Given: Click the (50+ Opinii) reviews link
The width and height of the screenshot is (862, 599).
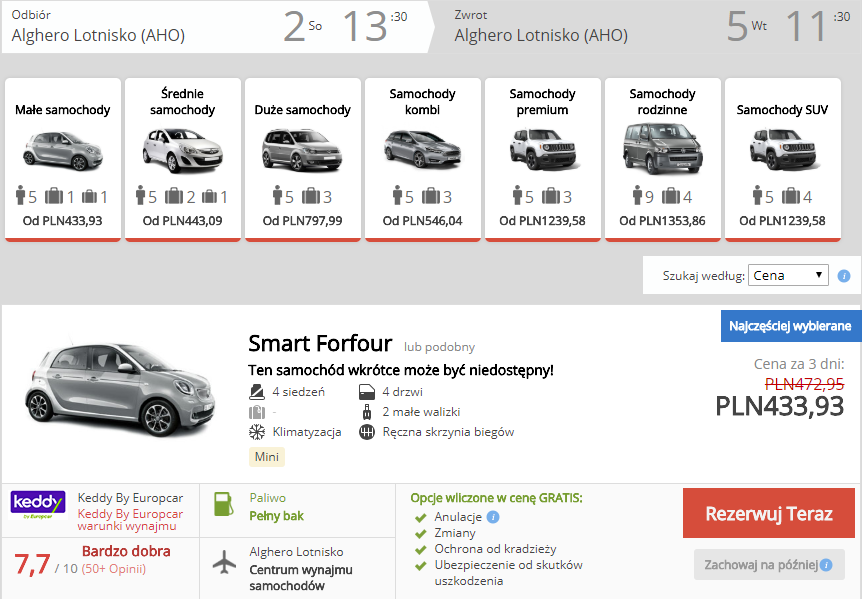Looking at the screenshot, I should 114,569.
